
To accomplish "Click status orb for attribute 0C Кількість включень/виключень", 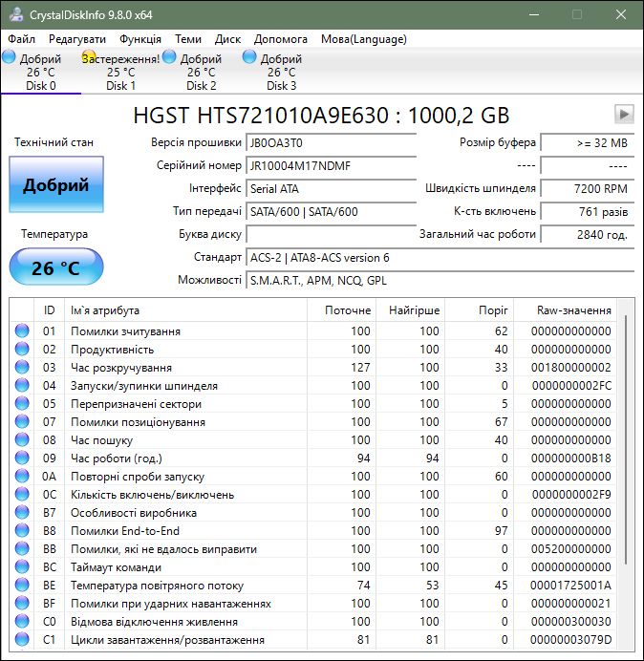I will [22, 494].
